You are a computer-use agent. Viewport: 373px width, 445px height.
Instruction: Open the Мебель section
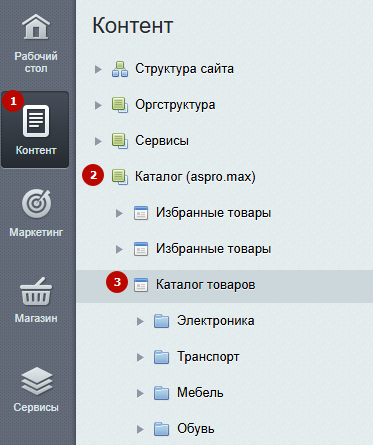pos(200,393)
